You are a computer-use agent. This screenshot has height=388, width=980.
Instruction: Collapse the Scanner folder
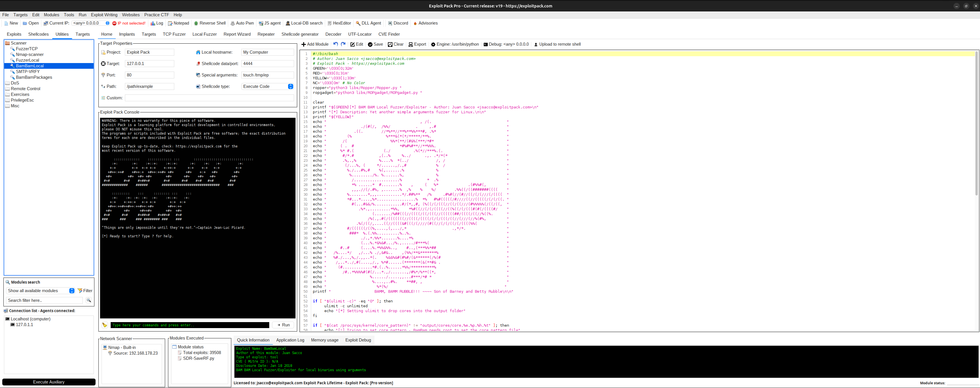16,43
